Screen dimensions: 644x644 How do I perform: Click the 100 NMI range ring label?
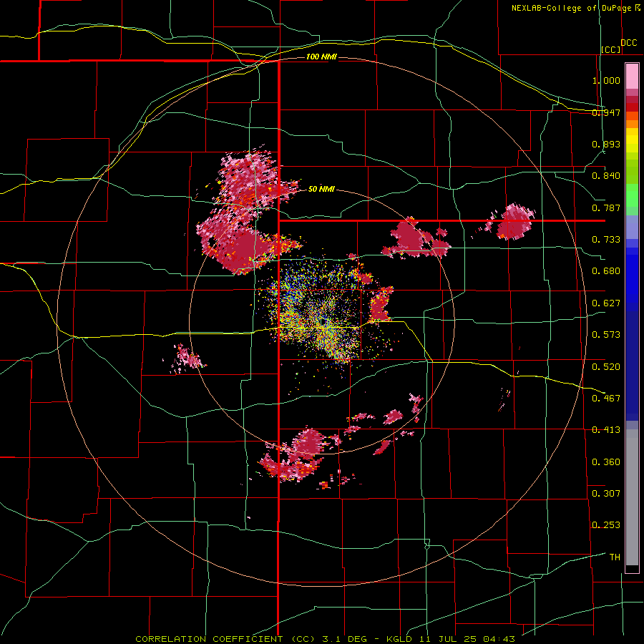click(x=321, y=57)
